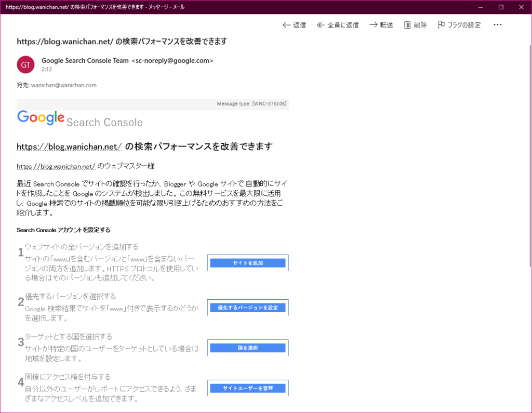Image resolution: width=532 pixels, height=413 pixels.
Task: Click the サイトユーザーを管理 button
Action: [x=248, y=388]
